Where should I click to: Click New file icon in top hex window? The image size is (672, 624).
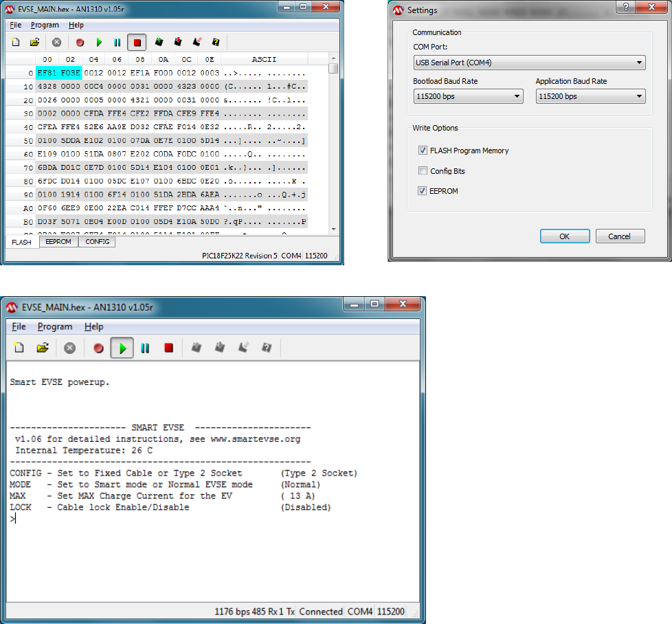point(16,42)
